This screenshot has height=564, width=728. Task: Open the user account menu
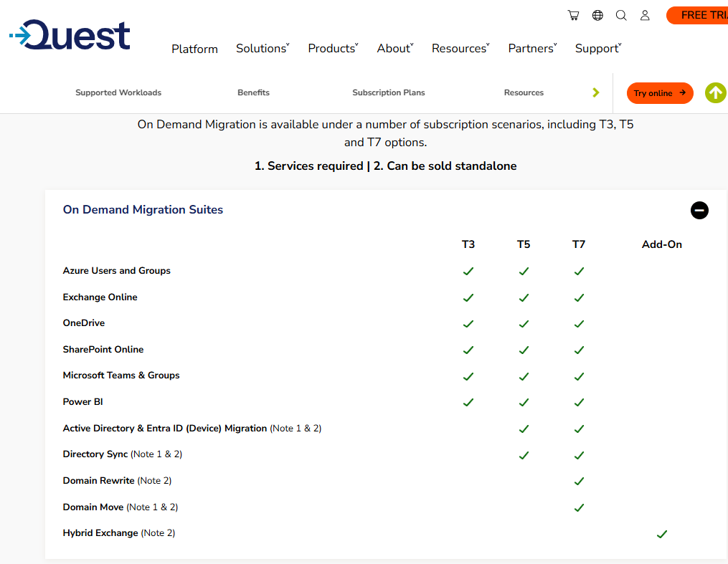645,15
